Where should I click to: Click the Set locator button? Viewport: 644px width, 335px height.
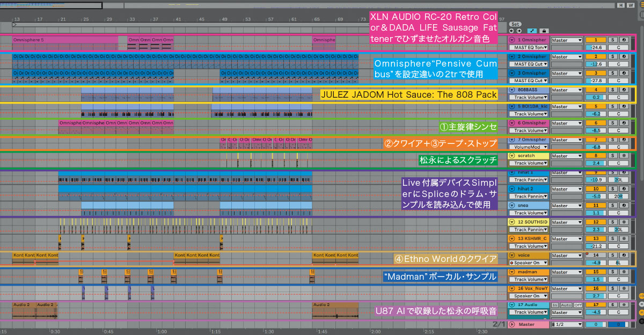tap(515, 24)
